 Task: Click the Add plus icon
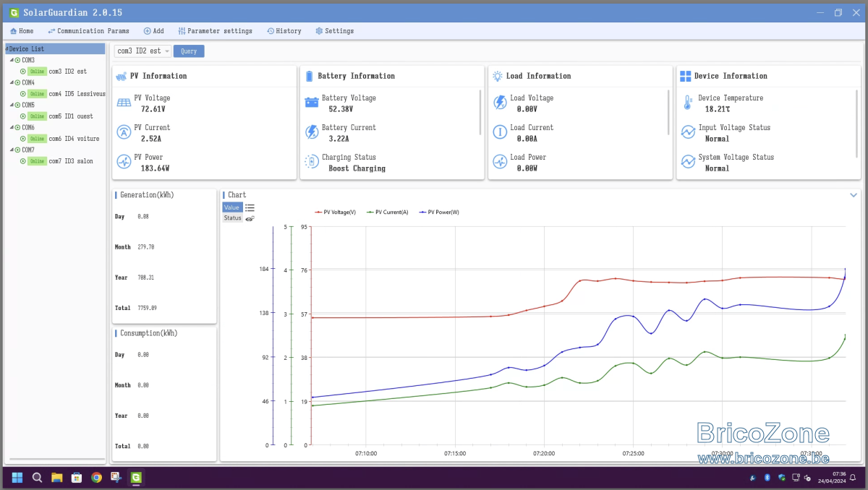pos(147,31)
